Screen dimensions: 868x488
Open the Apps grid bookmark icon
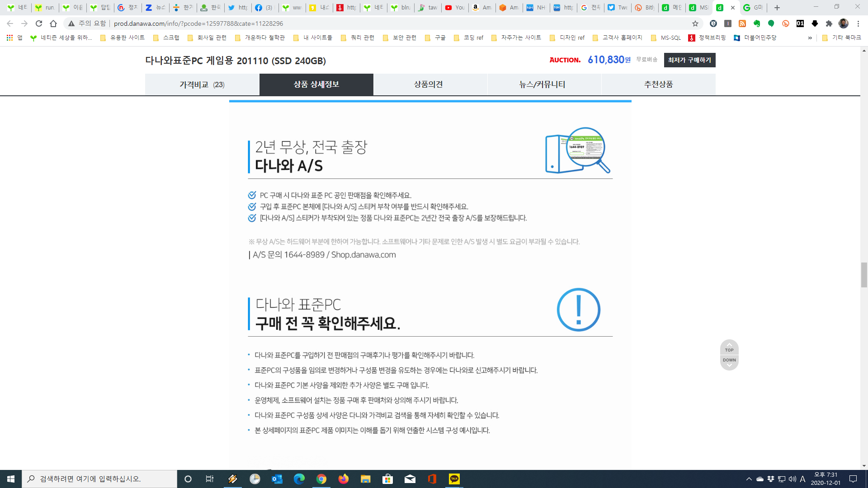9,38
